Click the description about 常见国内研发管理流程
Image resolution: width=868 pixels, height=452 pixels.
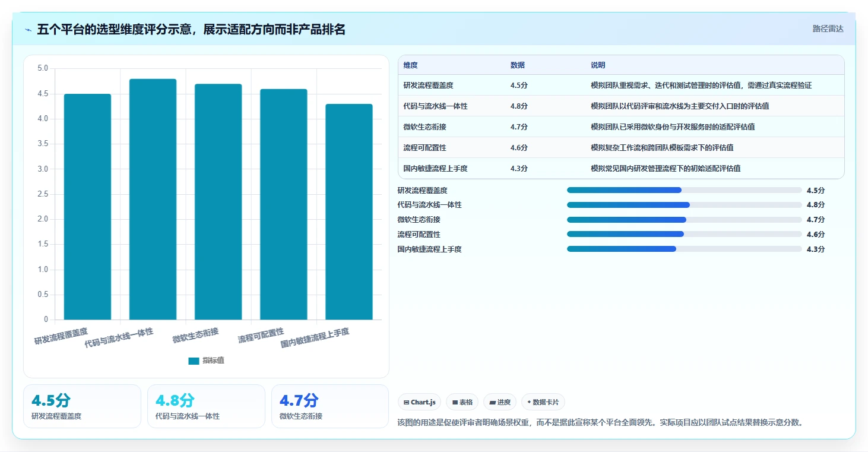point(666,169)
